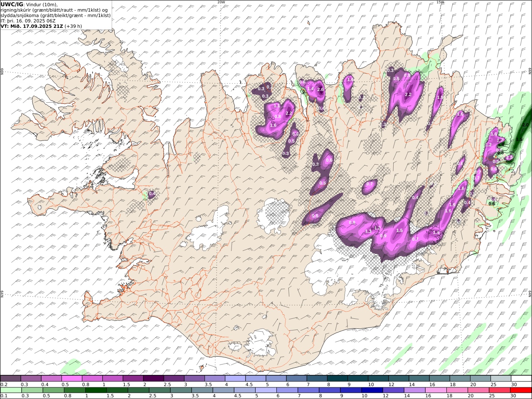Screen dimensions: 532x399
Task: Pick bottom legend swatch between 1 and 1.5
Action: tap(96, 390)
